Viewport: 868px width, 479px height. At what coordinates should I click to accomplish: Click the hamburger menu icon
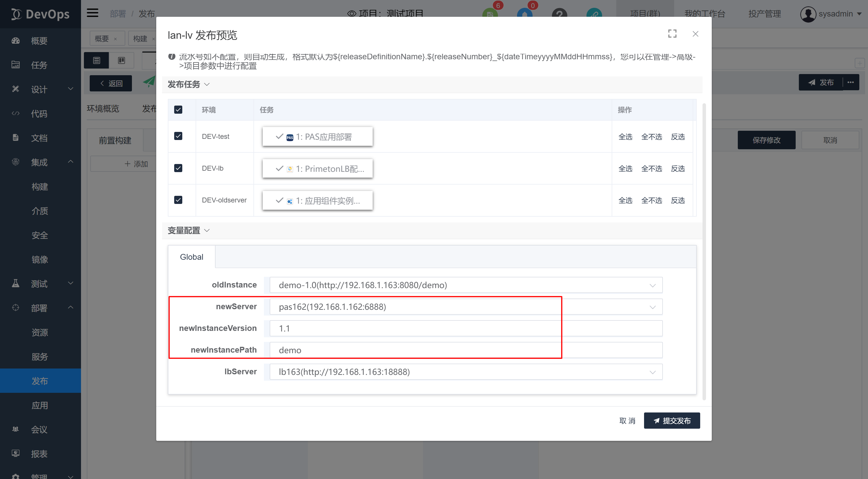[92, 13]
